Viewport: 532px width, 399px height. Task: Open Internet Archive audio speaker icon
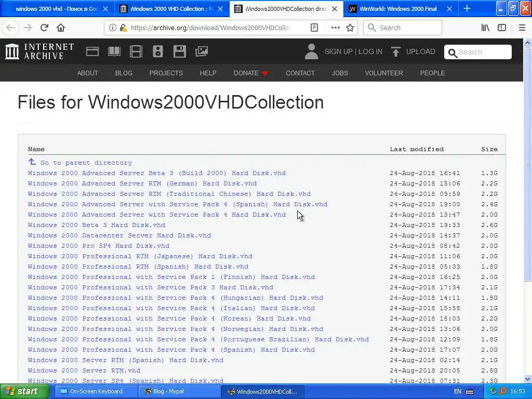[158, 51]
